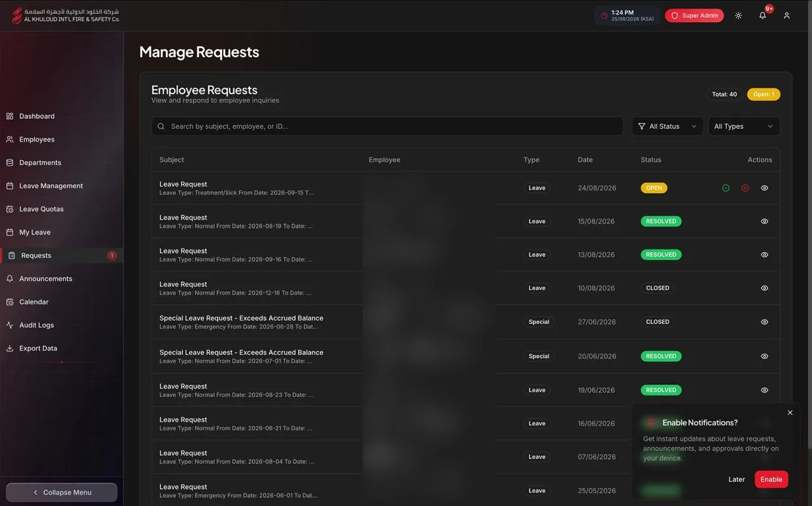Open the All Types filter dropdown
This screenshot has height=506, width=812.
pyautogui.click(x=744, y=126)
